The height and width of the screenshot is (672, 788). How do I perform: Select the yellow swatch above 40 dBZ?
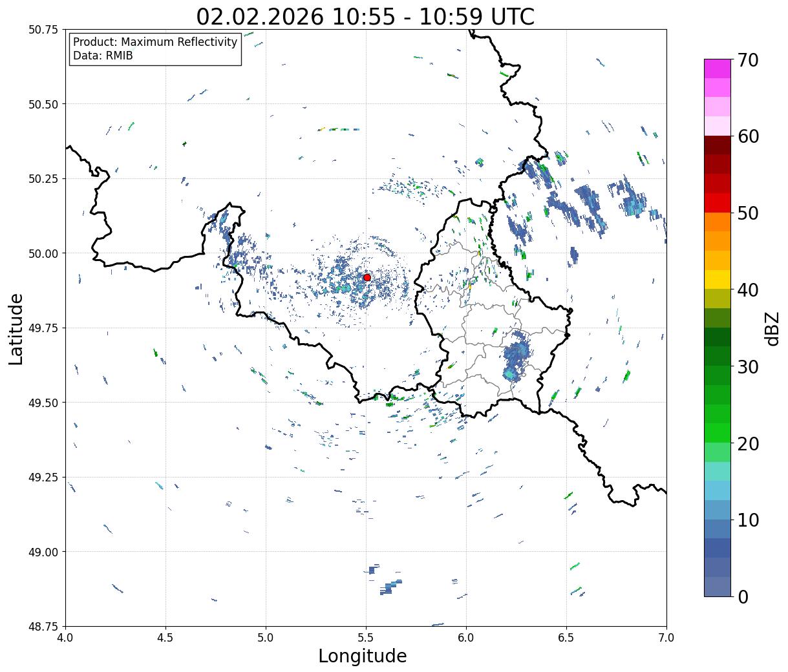pos(718,280)
